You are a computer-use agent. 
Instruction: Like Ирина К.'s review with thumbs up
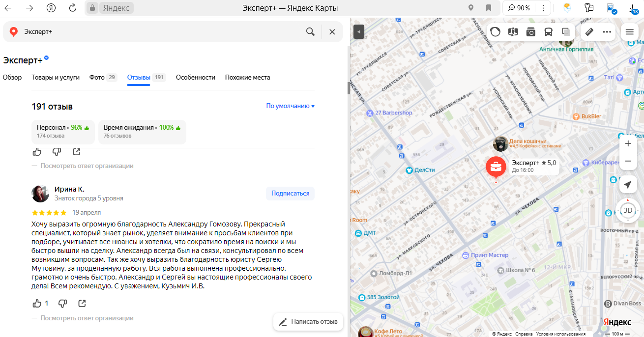(x=37, y=304)
